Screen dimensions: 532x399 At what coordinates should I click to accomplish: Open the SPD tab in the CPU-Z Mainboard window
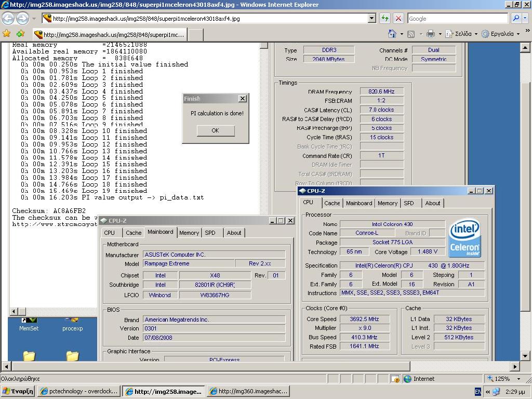[x=210, y=233]
